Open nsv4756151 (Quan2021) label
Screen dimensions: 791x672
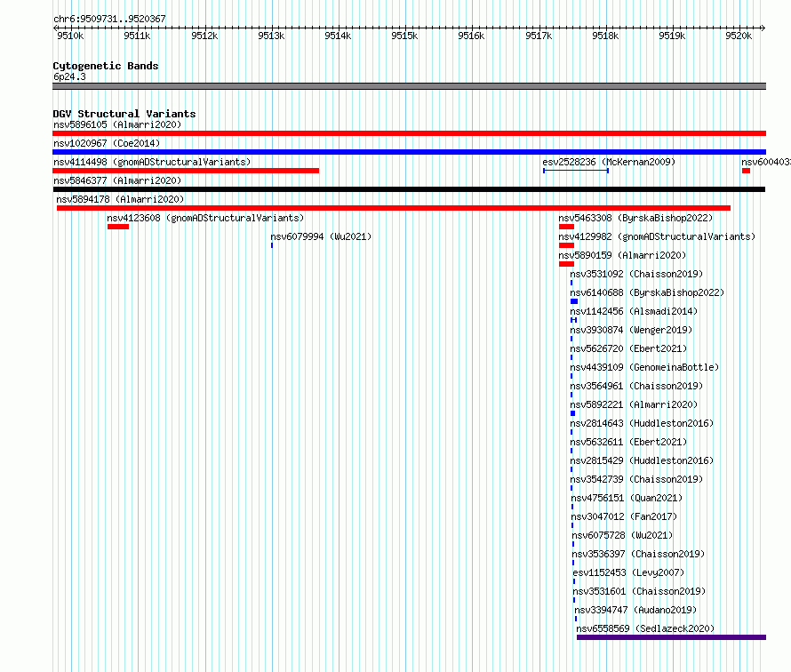coord(627,498)
